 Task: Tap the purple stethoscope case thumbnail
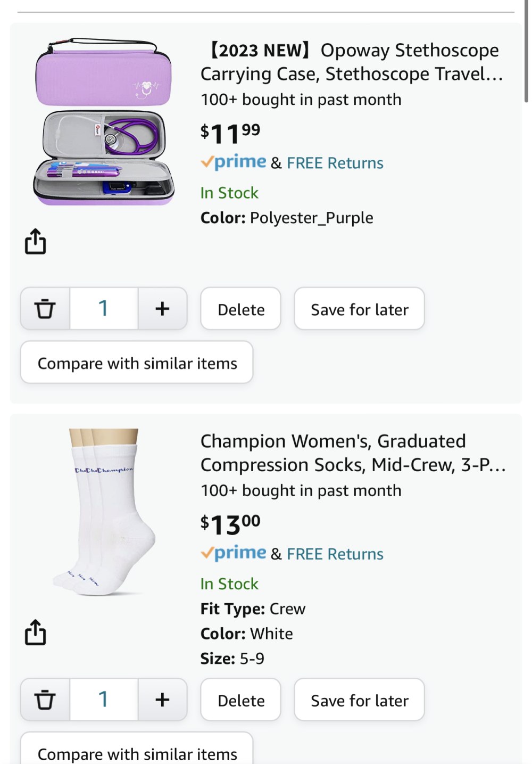click(x=104, y=121)
